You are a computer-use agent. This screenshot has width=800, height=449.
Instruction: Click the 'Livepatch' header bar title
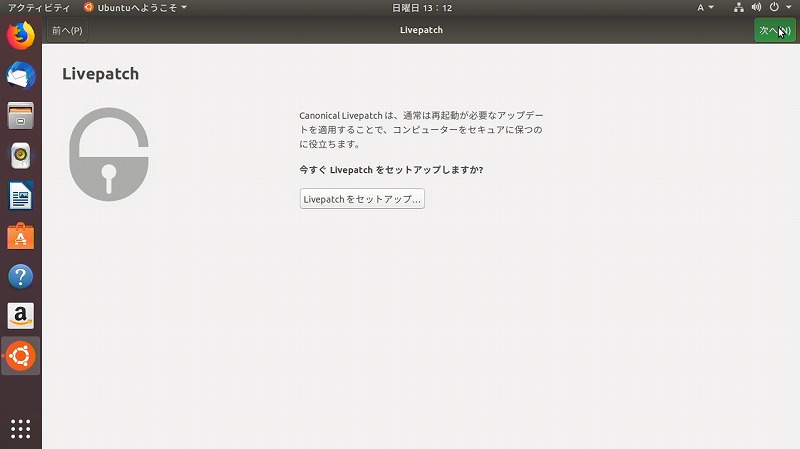point(421,30)
